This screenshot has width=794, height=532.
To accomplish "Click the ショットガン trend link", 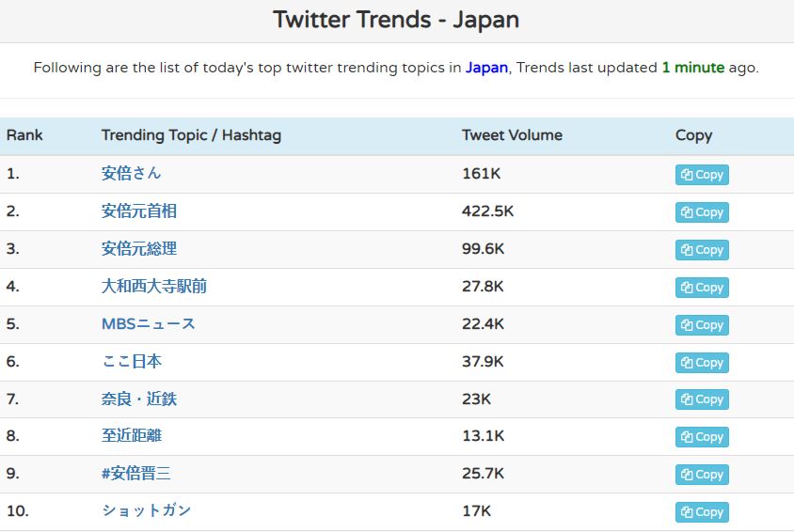I will tap(146, 511).
